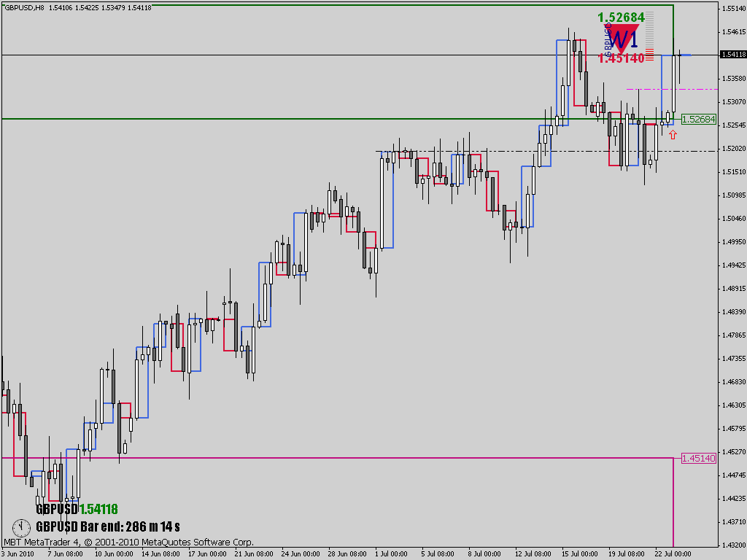Click the 1.53580 price axis label
The height and width of the screenshot is (560, 747).
click(x=733, y=78)
